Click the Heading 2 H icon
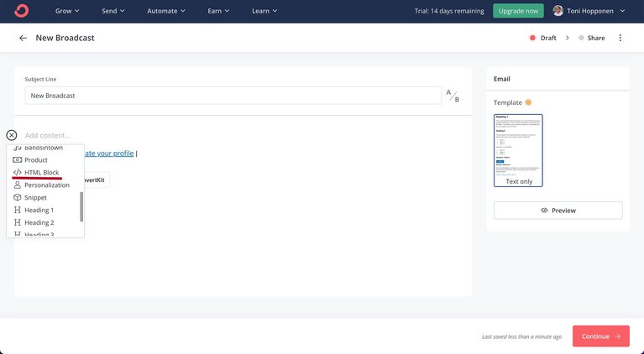This screenshot has height=354, width=644. pyautogui.click(x=18, y=222)
